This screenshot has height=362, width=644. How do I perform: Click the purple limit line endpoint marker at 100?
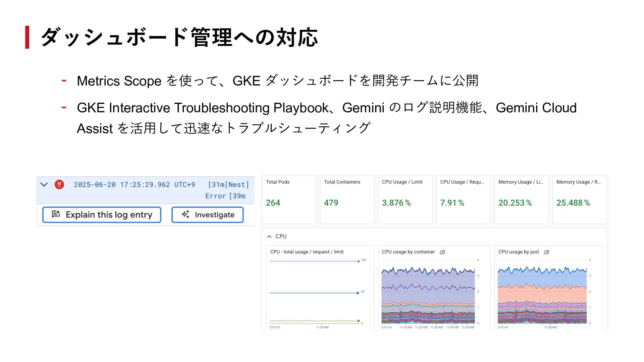[x=358, y=261]
